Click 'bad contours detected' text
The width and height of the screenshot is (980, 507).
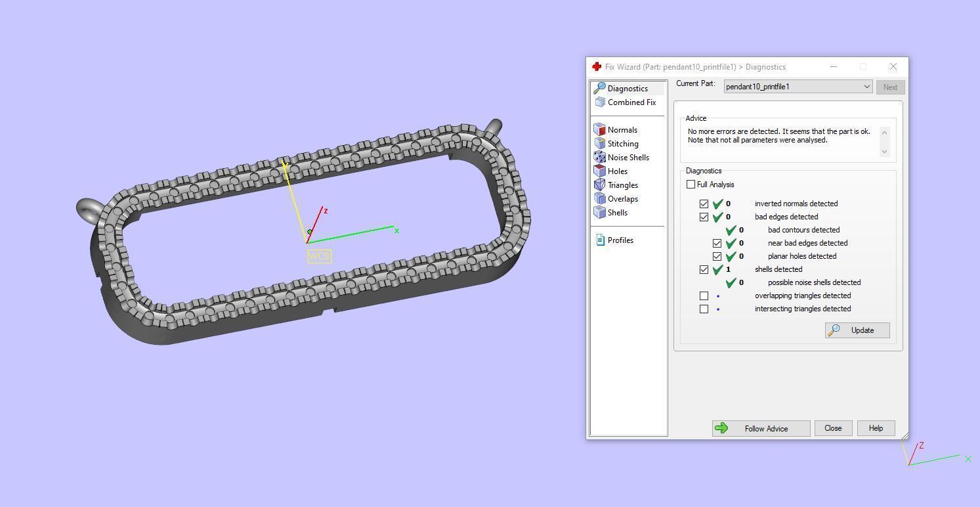click(803, 230)
